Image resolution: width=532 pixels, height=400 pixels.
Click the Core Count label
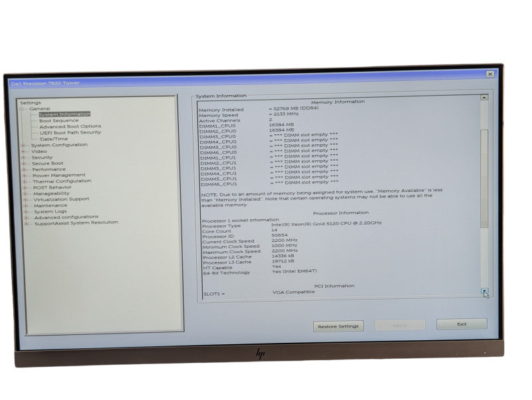click(x=217, y=231)
